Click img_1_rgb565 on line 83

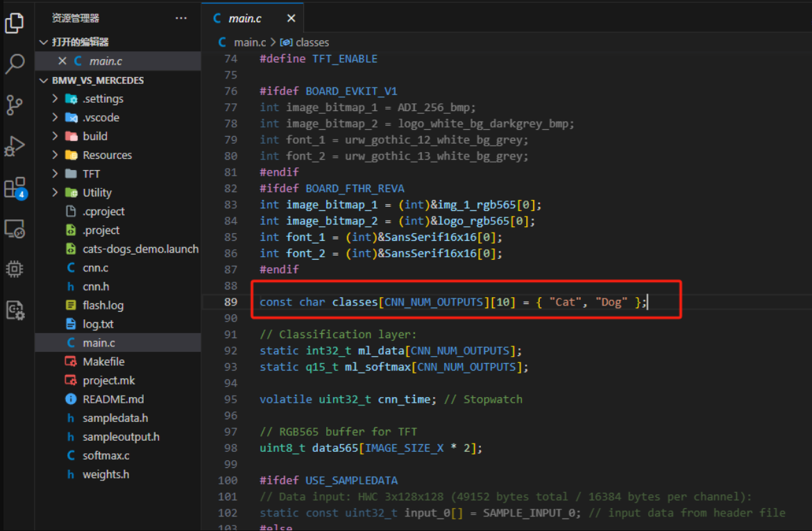point(477,205)
